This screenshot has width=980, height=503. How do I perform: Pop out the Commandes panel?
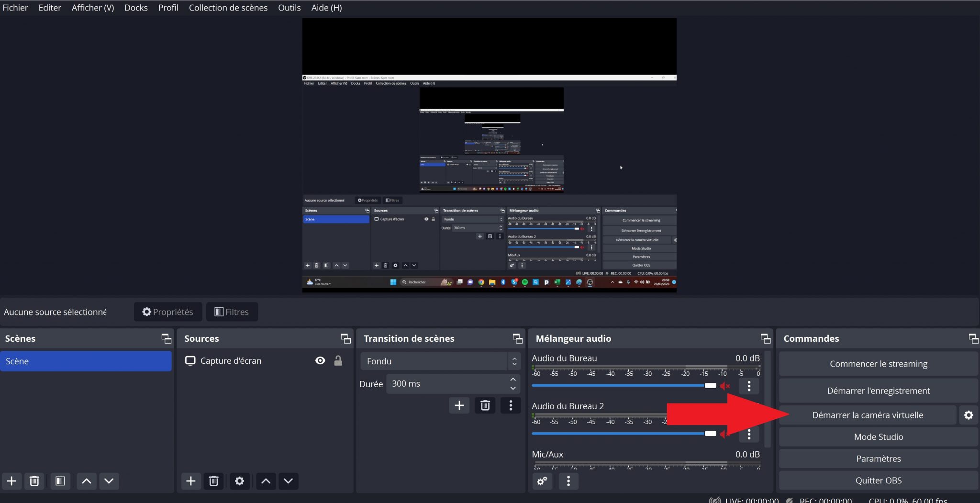point(973,338)
